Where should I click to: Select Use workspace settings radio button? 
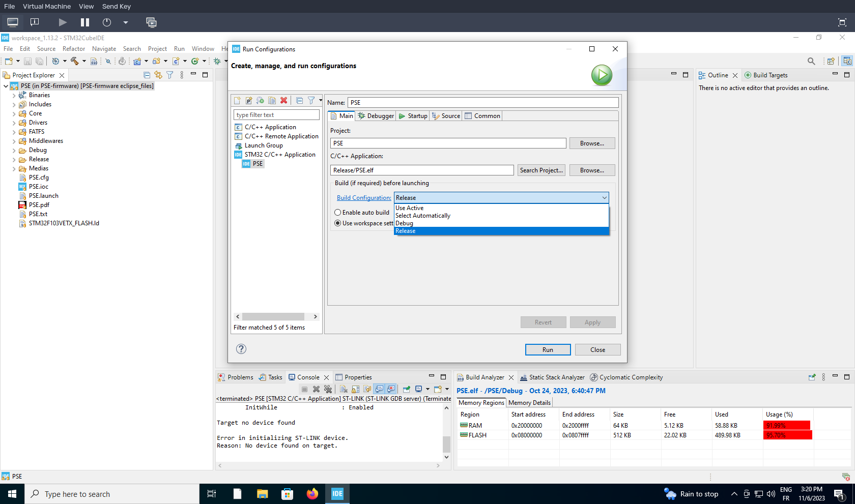point(337,223)
